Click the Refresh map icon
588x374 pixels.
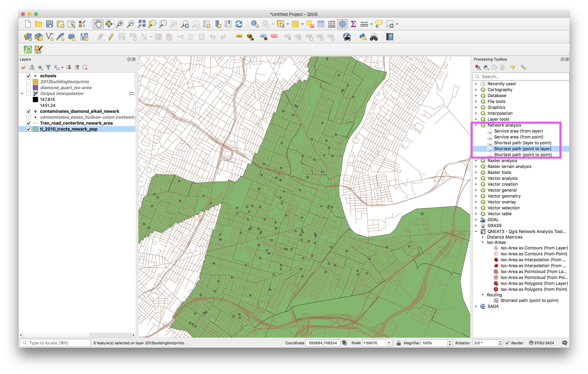[x=239, y=24]
